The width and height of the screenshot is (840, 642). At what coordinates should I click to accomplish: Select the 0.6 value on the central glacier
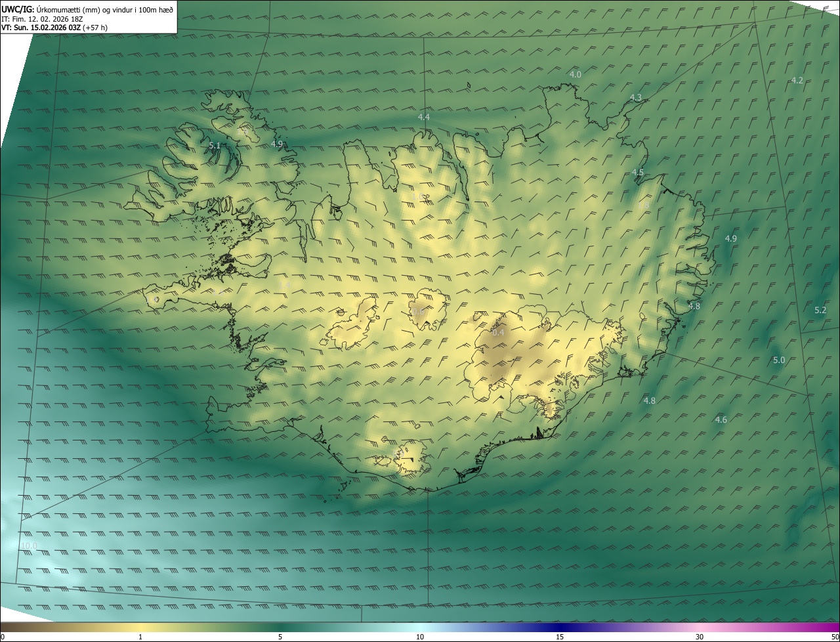coord(418,311)
